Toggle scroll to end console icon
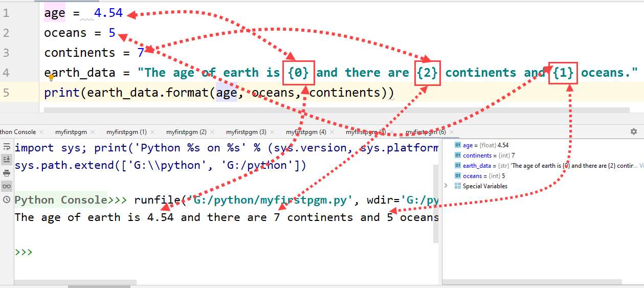 pos(7,160)
